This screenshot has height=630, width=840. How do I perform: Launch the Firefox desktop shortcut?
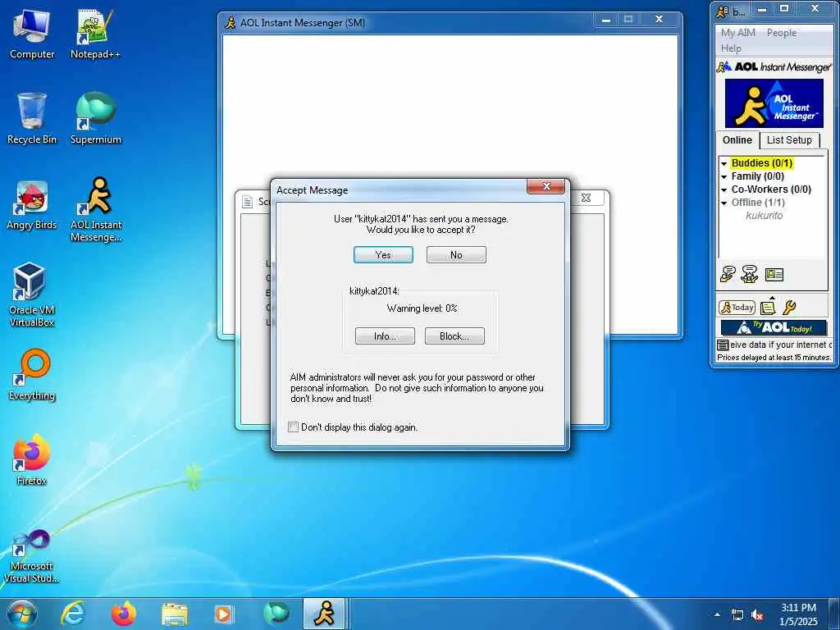pos(32,460)
